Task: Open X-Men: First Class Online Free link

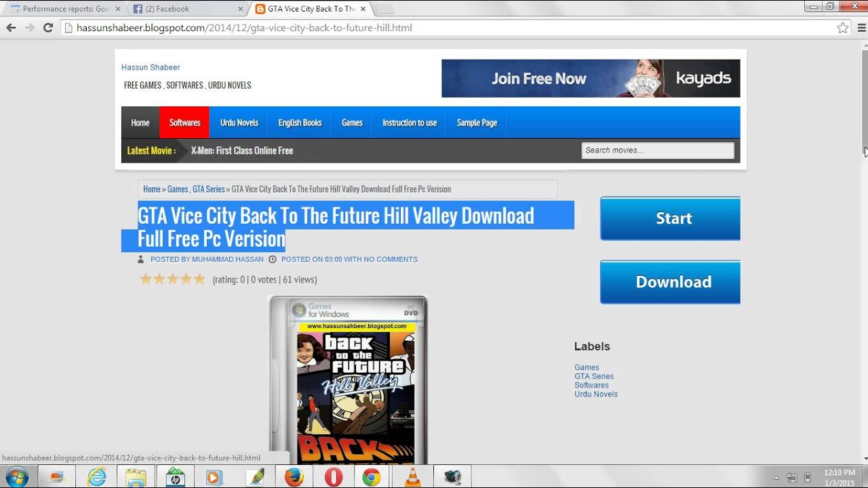Action: pos(242,150)
